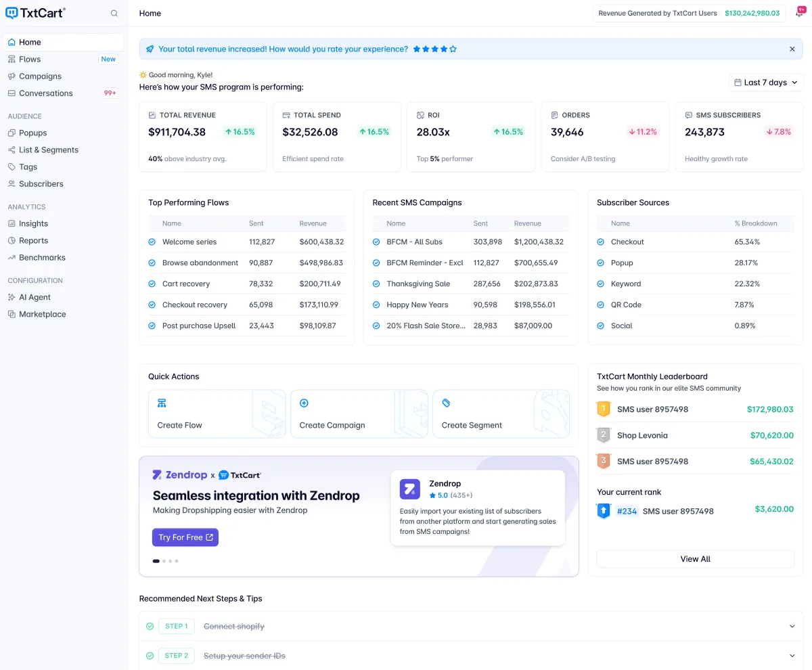Image resolution: width=812 pixels, height=670 pixels.
Task: Rate experience with the fifth star
Action: (453, 49)
